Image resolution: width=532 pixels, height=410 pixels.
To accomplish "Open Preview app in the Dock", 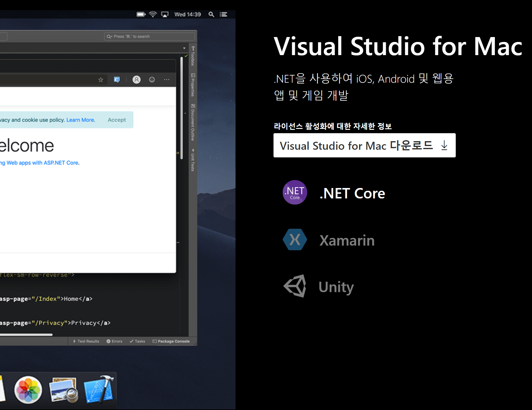I will pos(63,390).
